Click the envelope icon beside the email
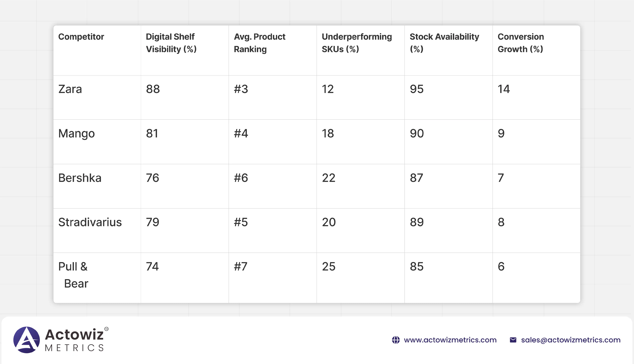 [x=513, y=340]
